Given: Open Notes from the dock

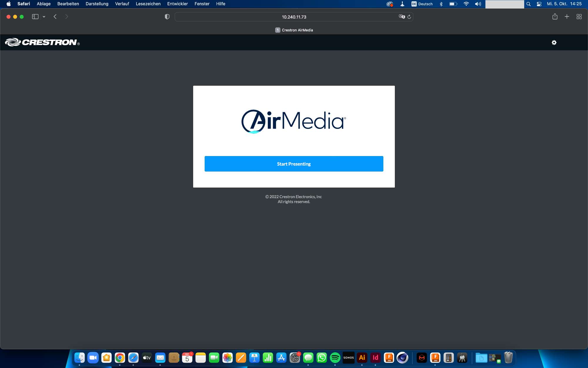Looking at the screenshot, I should point(201,358).
